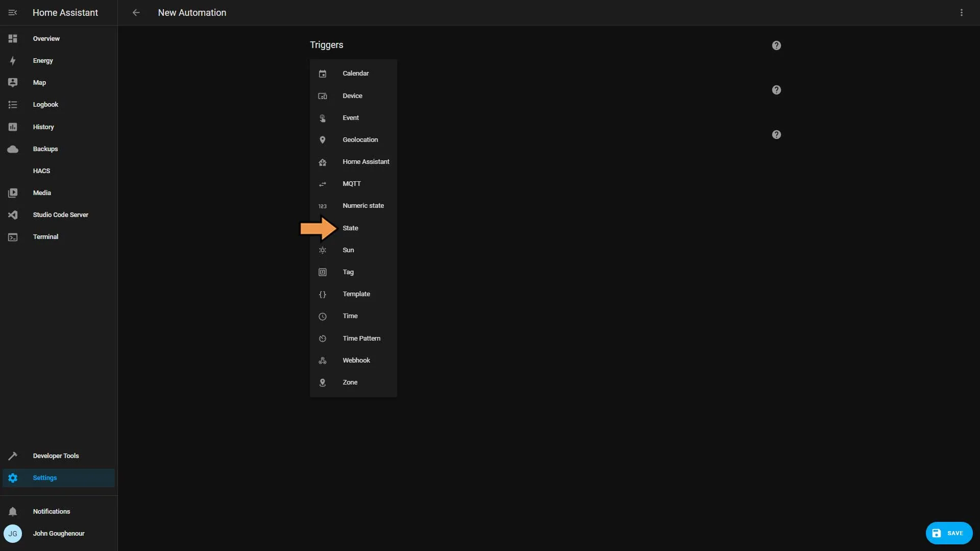Select MQTT trigger type
980x551 pixels.
click(353, 184)
